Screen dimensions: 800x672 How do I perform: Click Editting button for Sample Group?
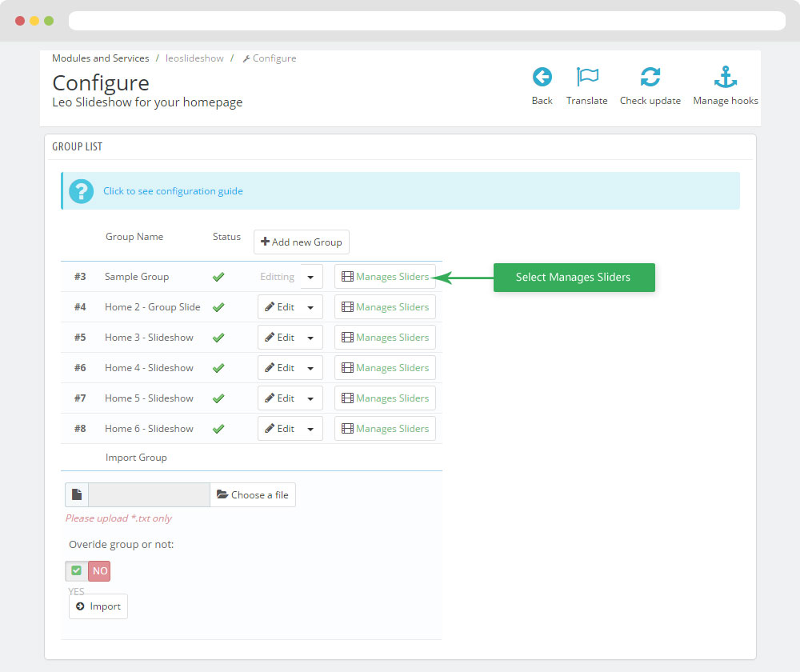[277, 277]
